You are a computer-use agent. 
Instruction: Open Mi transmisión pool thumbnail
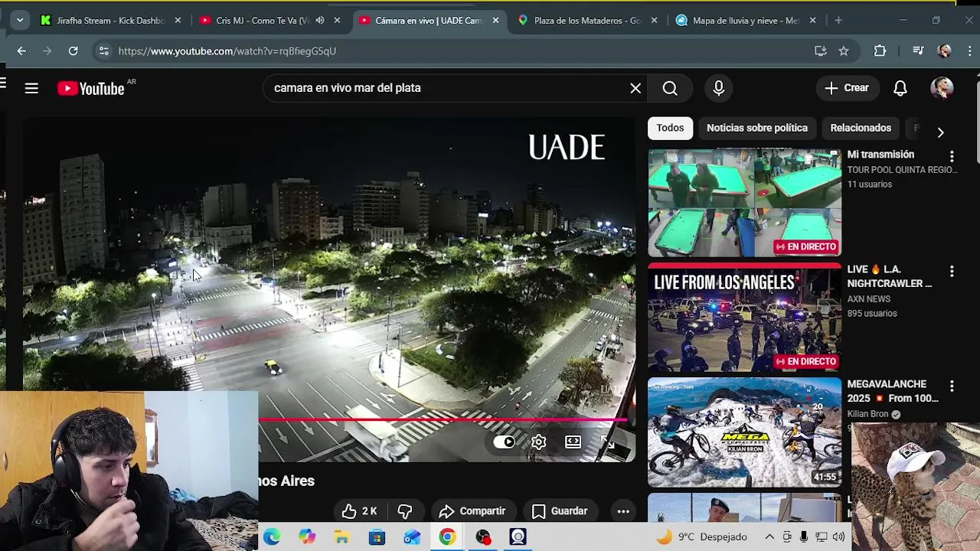pos(744,203)
